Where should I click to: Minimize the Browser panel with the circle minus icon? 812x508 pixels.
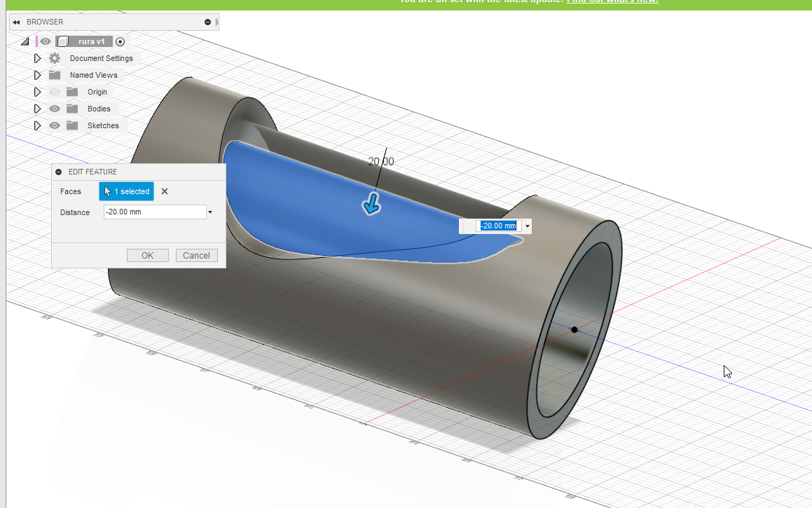pos(207,22)
